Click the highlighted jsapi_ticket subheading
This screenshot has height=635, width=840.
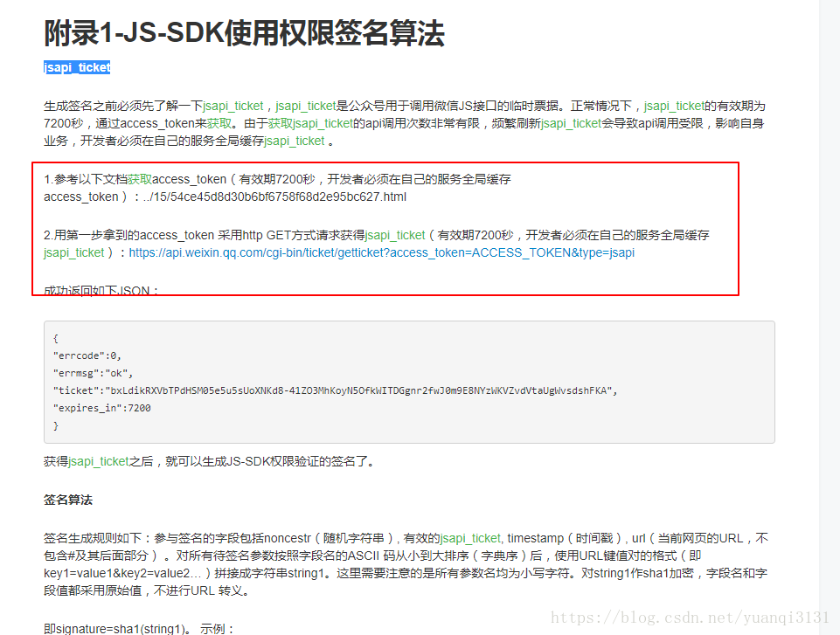(77, 67)
